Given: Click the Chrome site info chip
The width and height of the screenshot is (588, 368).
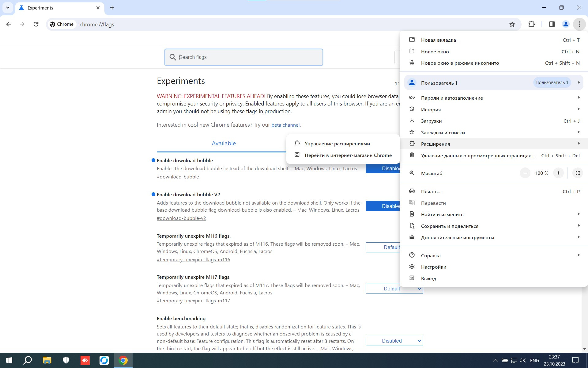Looking at the screenshot, I should [62, 24].
